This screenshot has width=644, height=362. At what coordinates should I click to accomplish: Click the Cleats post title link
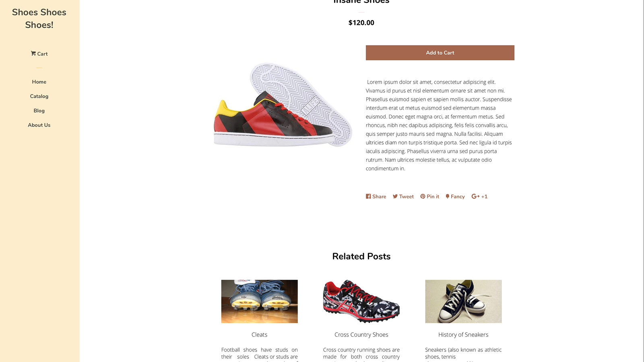coord(260,335)
